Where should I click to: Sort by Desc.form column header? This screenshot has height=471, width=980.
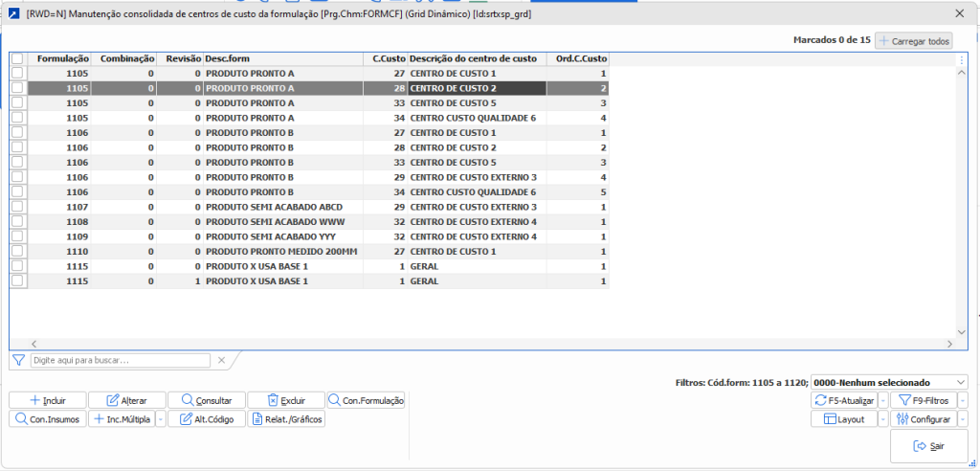283,58
